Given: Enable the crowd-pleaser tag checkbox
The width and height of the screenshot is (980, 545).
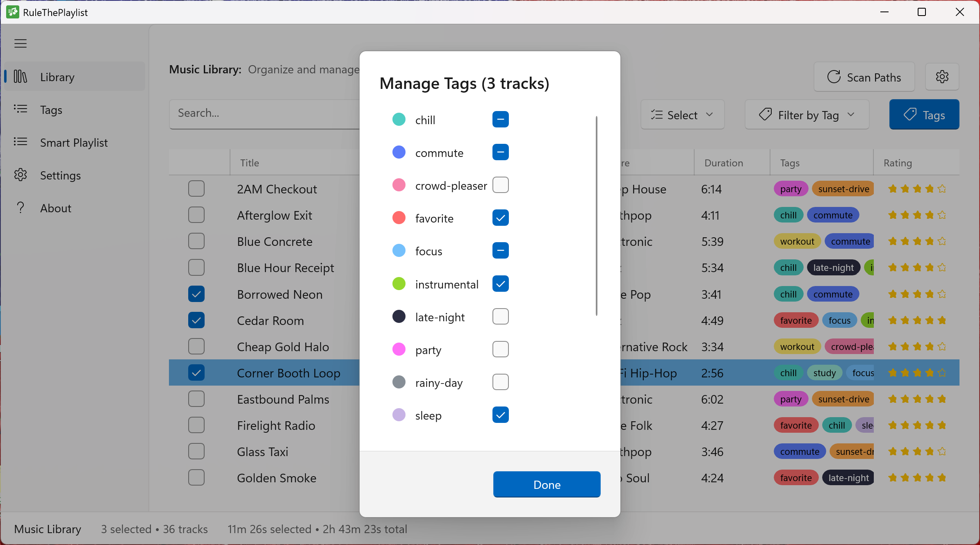Looking at the screenshot, I should [500, 185].
